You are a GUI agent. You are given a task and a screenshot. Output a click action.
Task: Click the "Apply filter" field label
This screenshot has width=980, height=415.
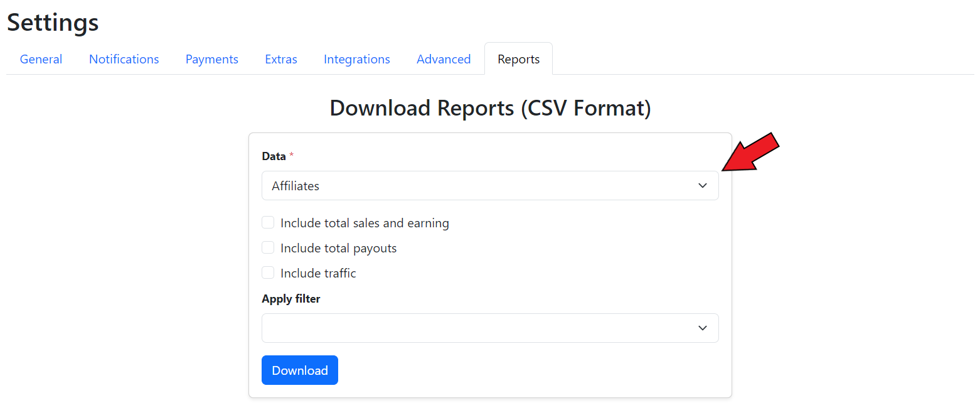[291, 299]
